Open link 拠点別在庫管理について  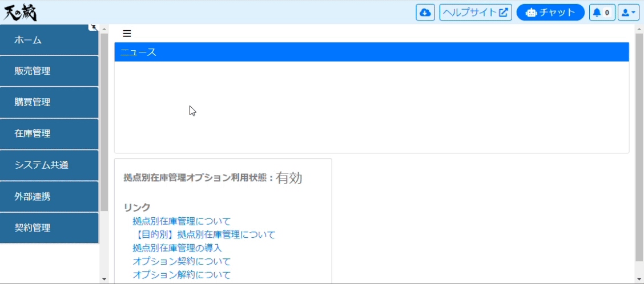tap(182, 222)
